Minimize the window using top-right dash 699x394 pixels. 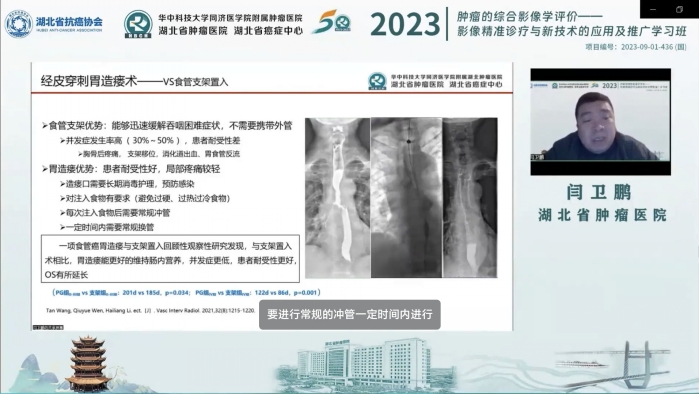pyautogui.click(x=654, y=9)
